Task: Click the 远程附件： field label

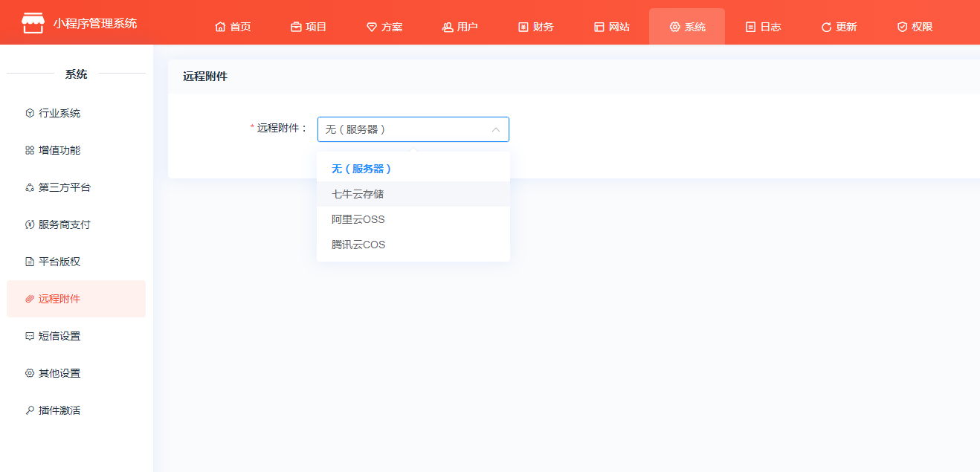Action: [x=283, y=128]
